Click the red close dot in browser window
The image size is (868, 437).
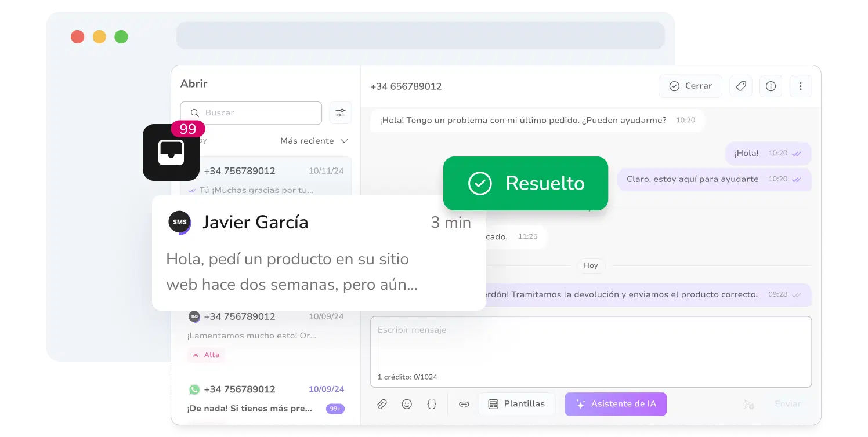click(x=77, y=37)
